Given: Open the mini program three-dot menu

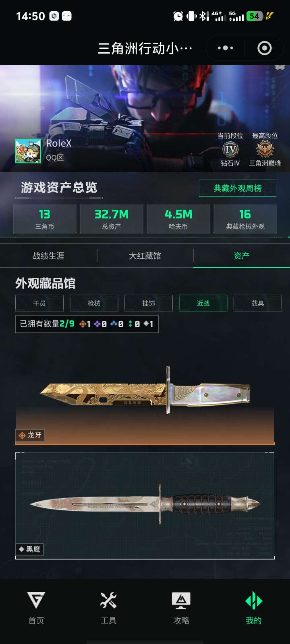Looking at the screenshot, I should click(225, 48).
